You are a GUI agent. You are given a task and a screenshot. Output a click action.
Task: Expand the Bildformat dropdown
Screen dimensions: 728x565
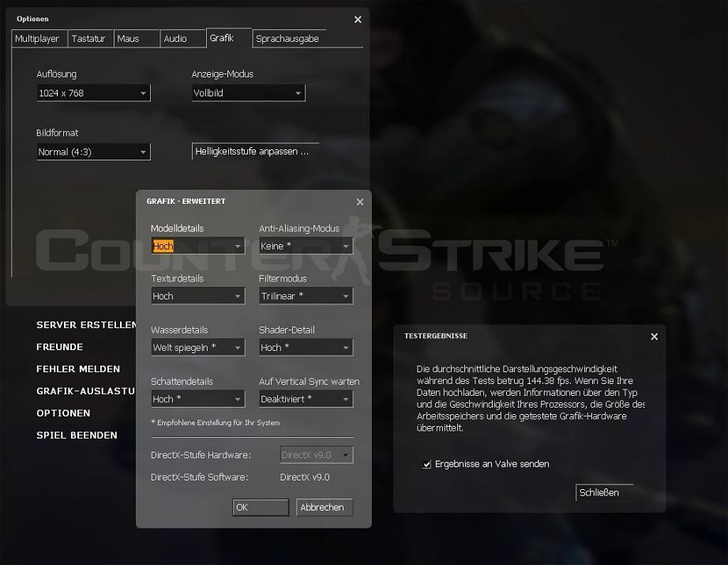click(93, 152)
